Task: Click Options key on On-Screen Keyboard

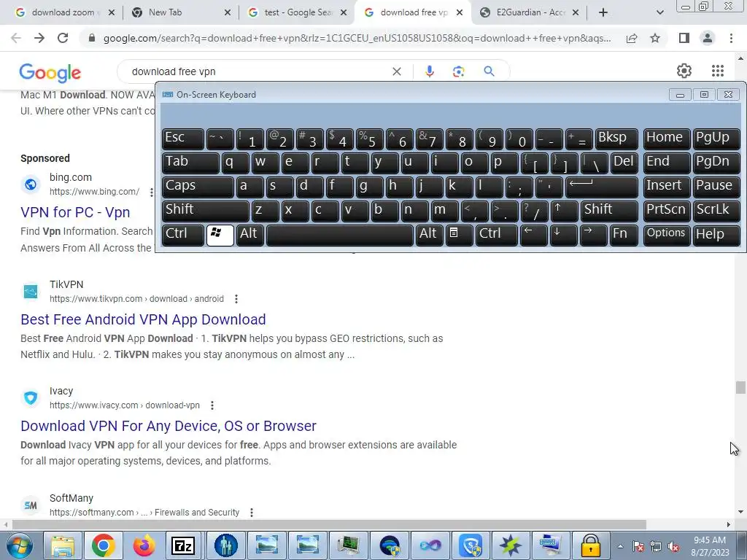Action: (666, 235)
